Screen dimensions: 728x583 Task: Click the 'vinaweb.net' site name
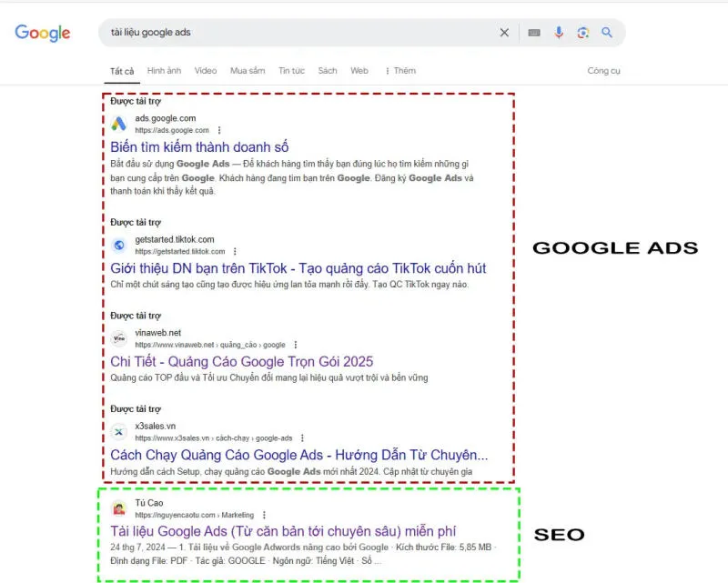157,333
